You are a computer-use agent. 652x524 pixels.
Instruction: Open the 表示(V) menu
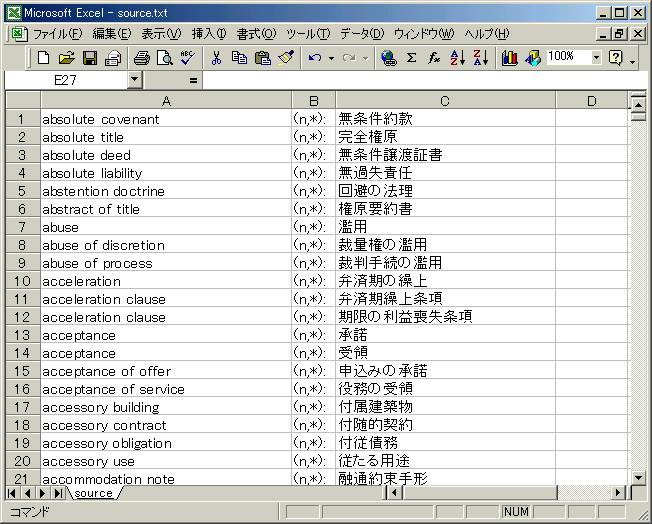(161, 34)
